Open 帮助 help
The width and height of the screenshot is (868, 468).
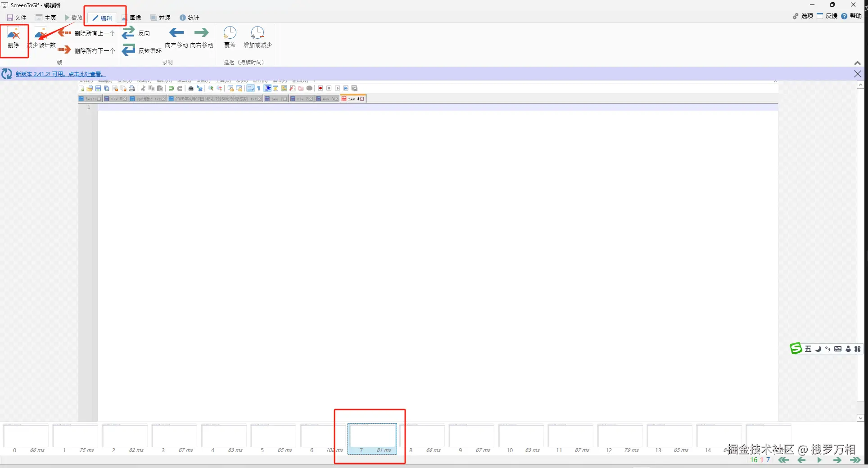click(x=851, y=16)
